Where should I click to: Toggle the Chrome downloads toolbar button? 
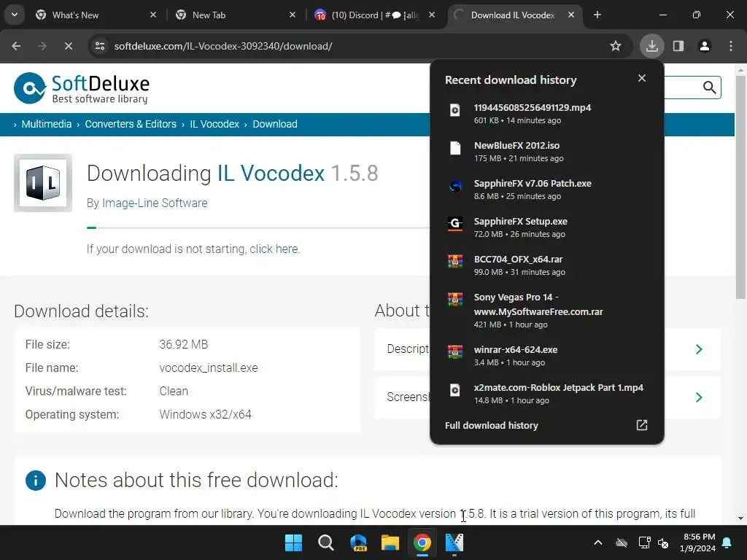651,46
